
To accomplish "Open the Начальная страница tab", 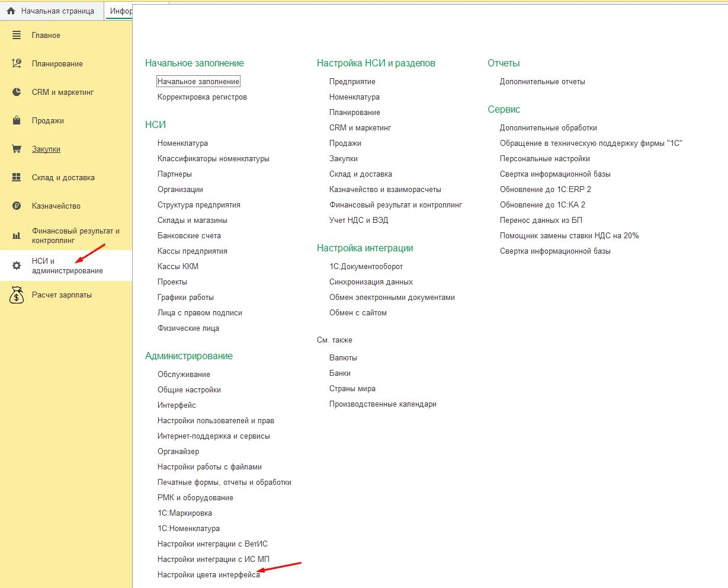I will click(x=52, y=11).
